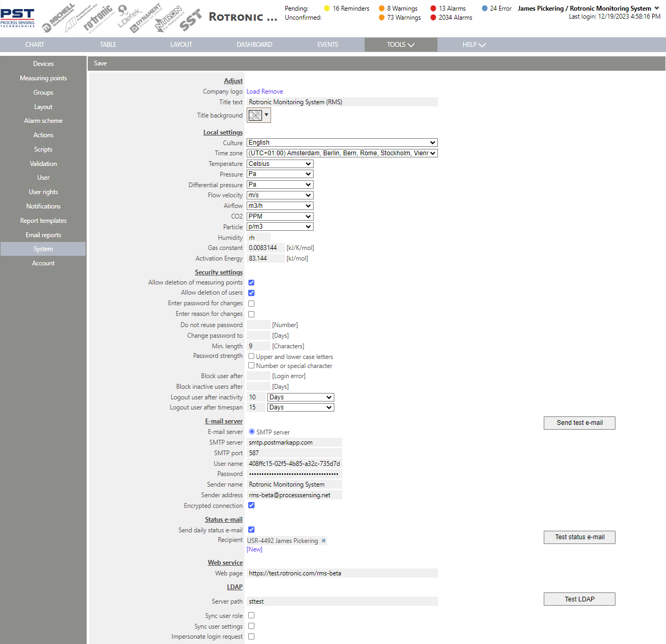
Task: Open User rights in sidebar
Action: (x=43, y=192)
